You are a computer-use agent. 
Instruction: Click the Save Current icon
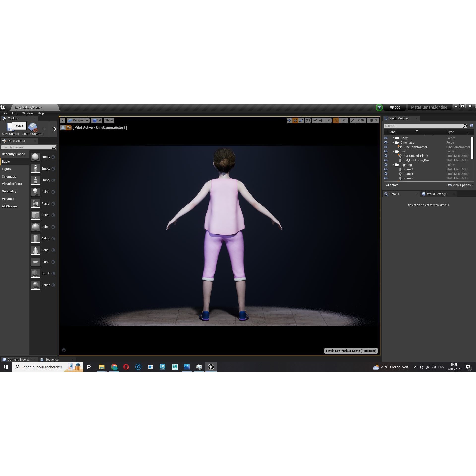tap(10, 127)
